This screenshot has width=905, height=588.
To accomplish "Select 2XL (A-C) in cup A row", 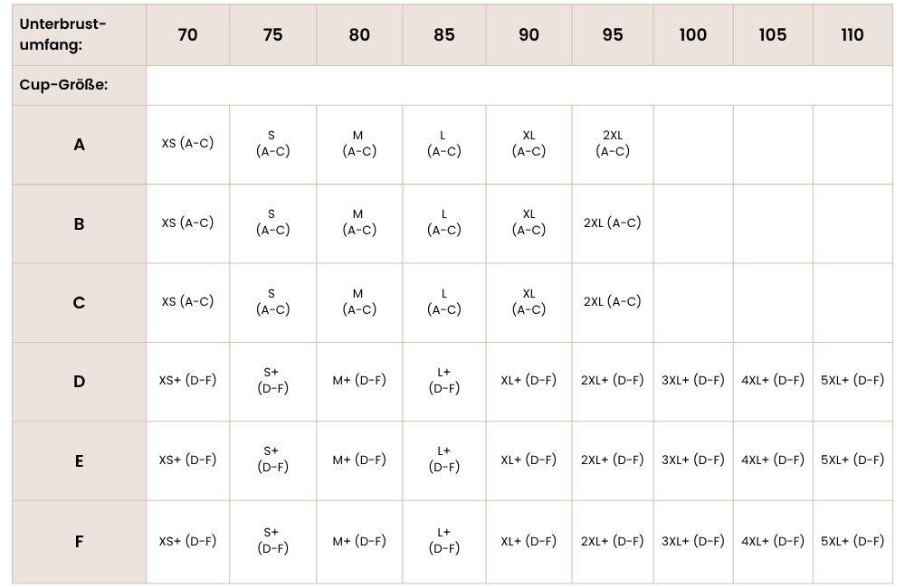I will coord(613,143).
